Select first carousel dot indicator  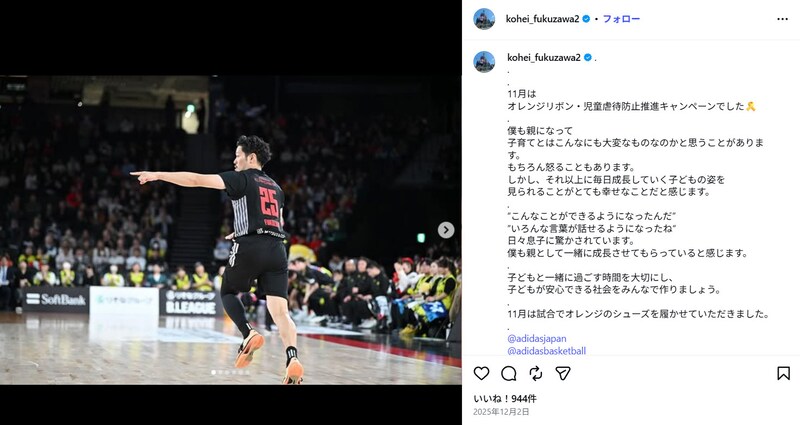click(x=213, y=372)
